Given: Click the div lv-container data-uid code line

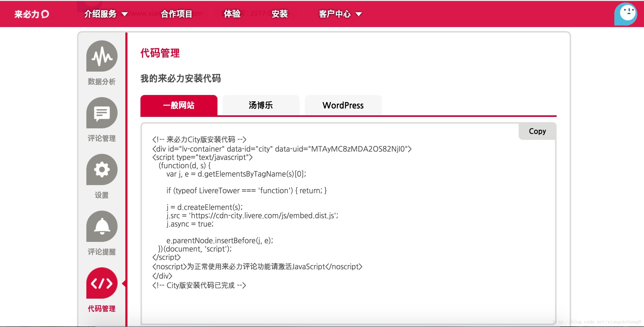Looking at the screenshot, I should 282,149.
